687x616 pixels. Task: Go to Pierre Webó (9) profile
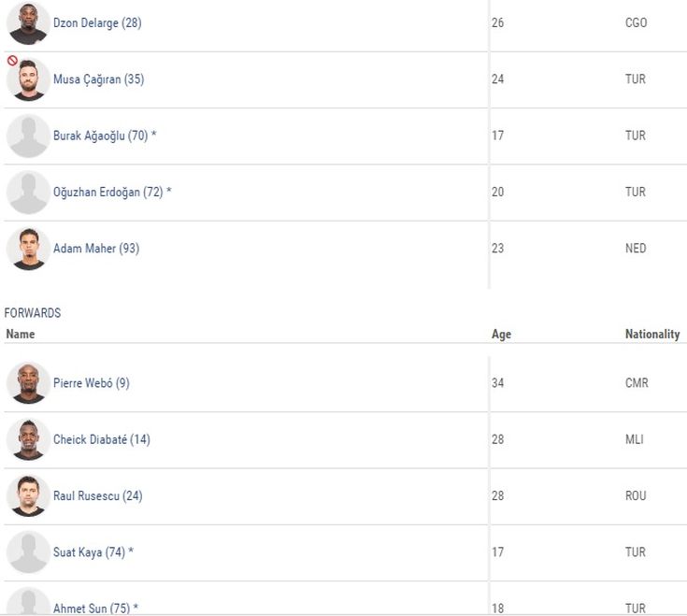click(91, 383)
